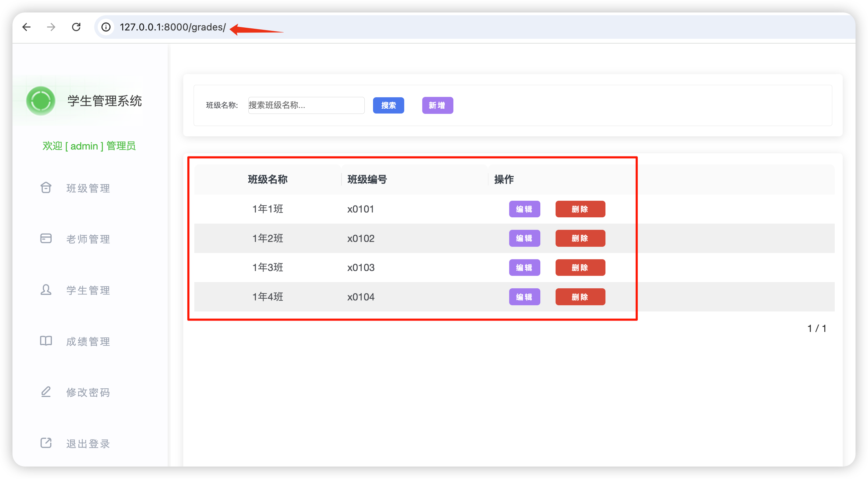868x479 pixels.
Task: Click the site info icon in address bar
Action: click(106, 27)
